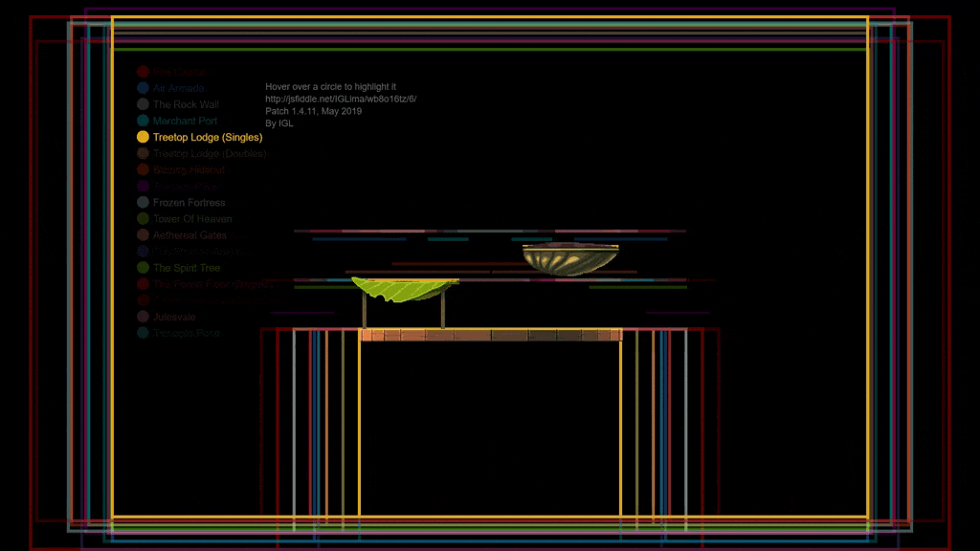This screenshot has width=980, height=551.
Task: Click the Blazing Hideout color circle
Action: (143, 169)
